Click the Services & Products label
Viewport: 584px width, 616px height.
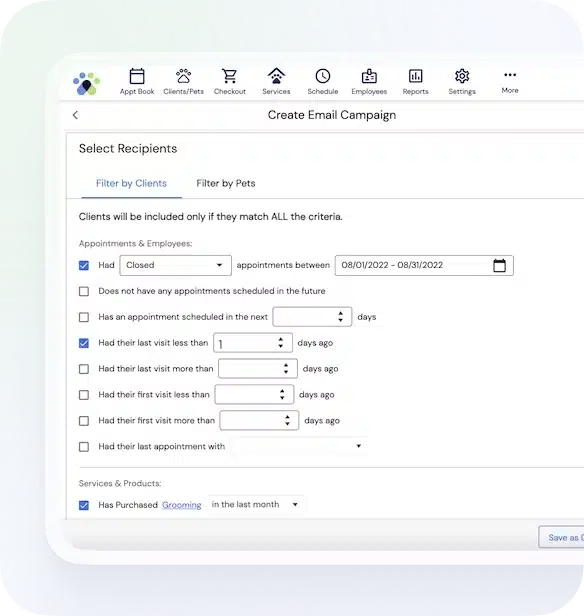pyautogui.click(x=120, y=484)
